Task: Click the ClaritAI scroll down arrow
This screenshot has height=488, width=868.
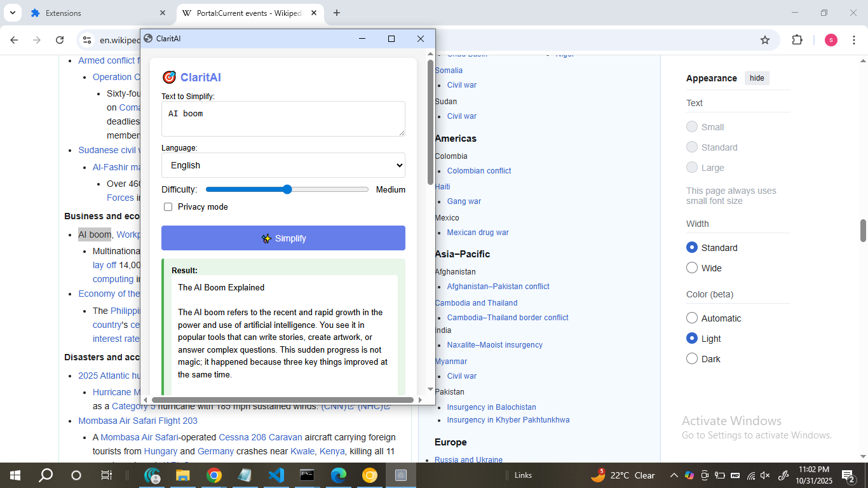Action: (x=430, y=389)
